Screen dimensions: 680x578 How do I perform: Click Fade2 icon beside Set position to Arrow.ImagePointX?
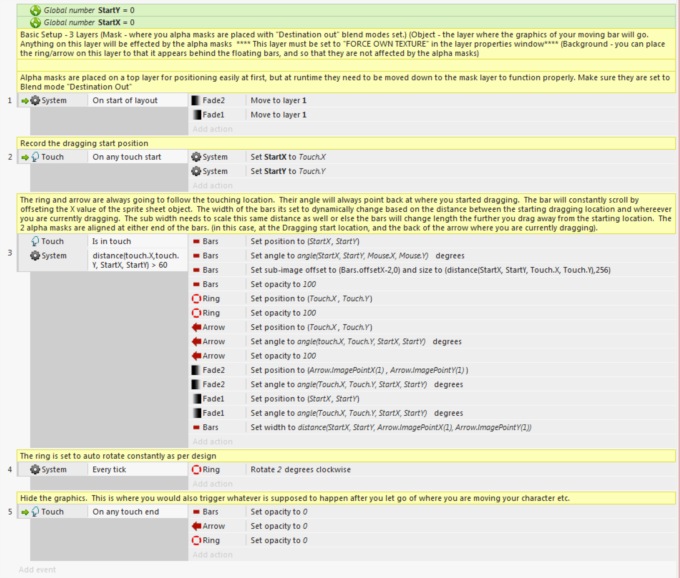(196, 370)
